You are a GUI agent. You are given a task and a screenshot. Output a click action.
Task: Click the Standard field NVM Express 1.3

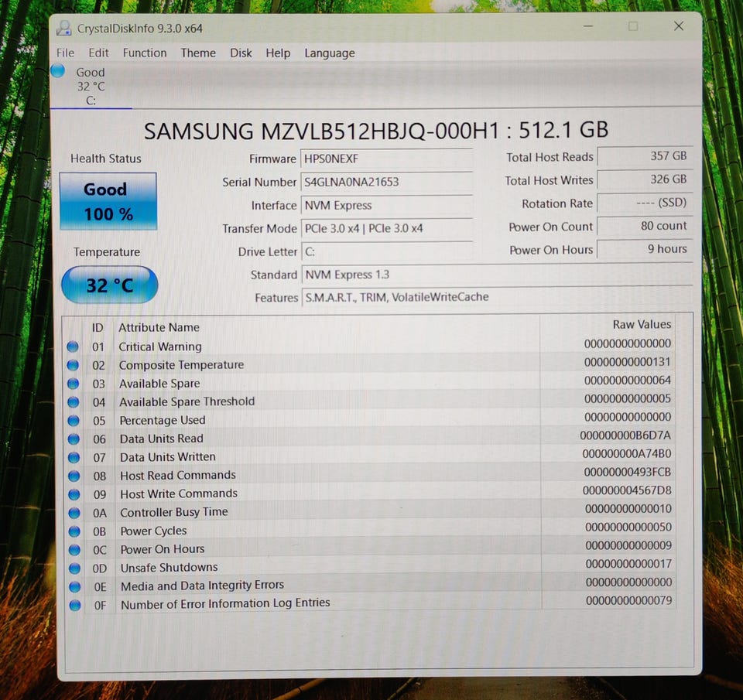pos(497,275)
